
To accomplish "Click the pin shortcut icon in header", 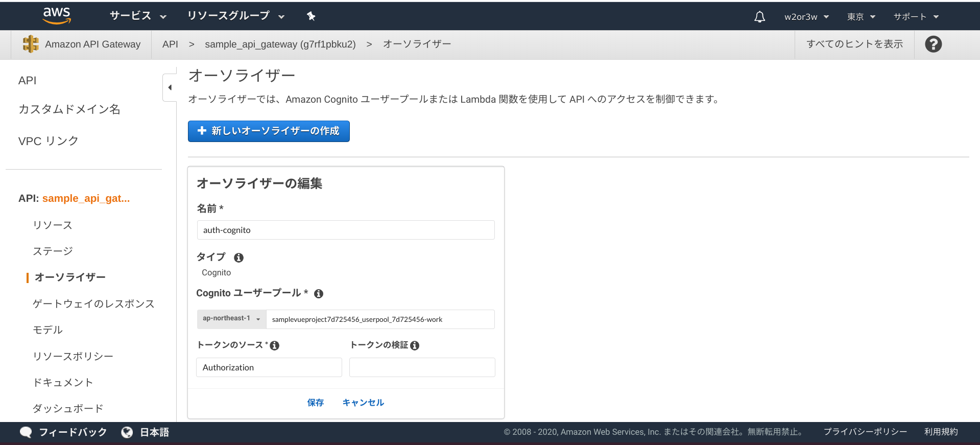I will pyautogui.click(x=311, y=16).
